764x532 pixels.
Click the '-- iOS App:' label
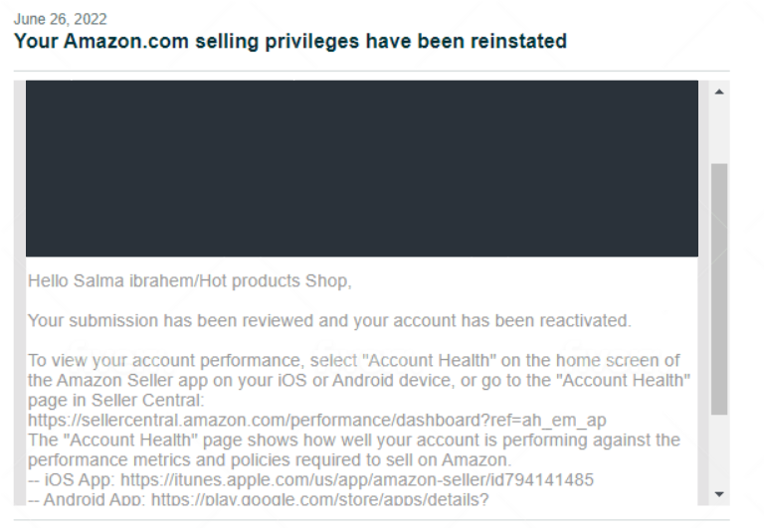[x=72, y=480]
